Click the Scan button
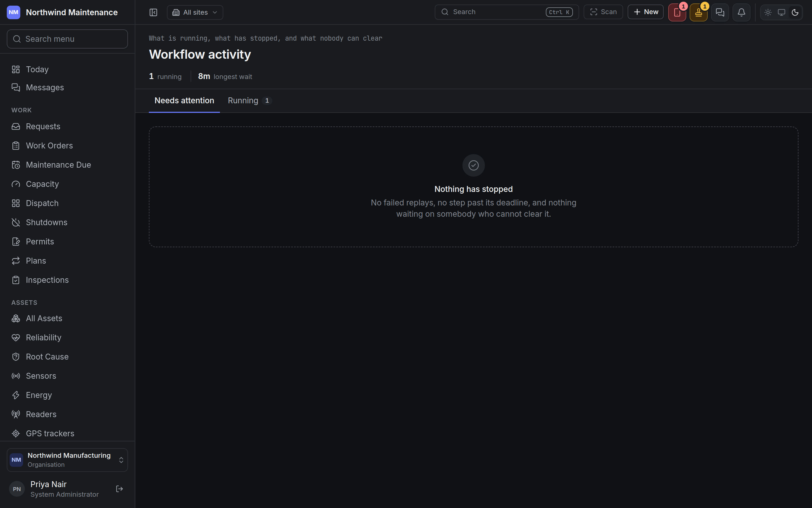 (603, 12)
